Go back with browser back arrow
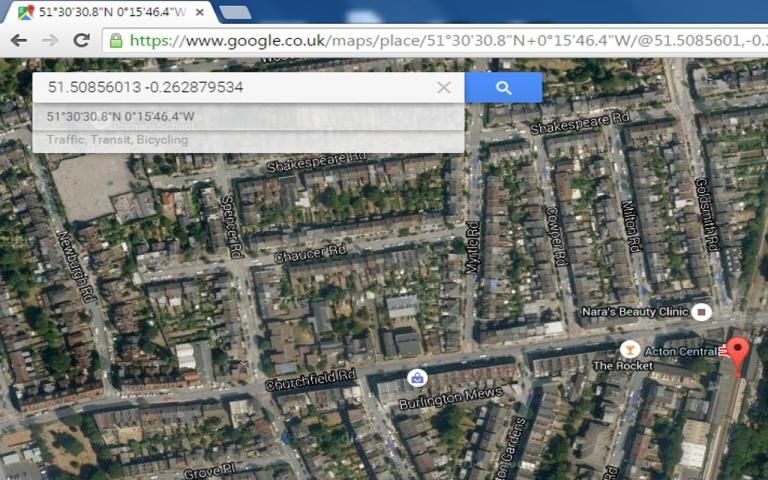This screenshot has width=768, height=480. coord(19,41)
